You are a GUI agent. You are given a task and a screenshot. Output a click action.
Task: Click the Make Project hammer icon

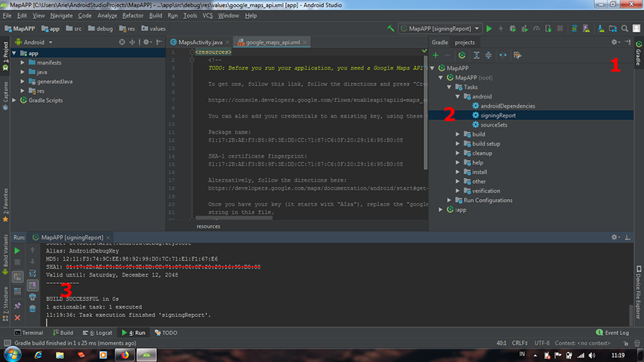tap(391, 28)
